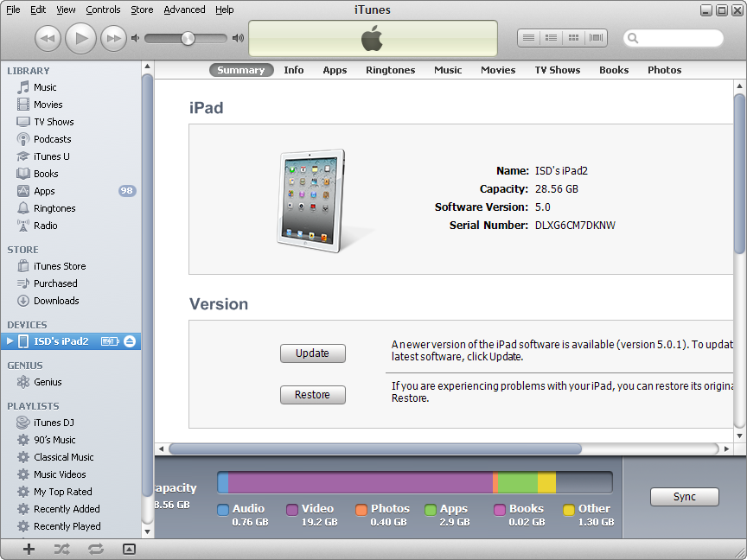This screenshot has width=747, height=560.
Task: Open the Edit menu
Action: [x=38, y=10]
